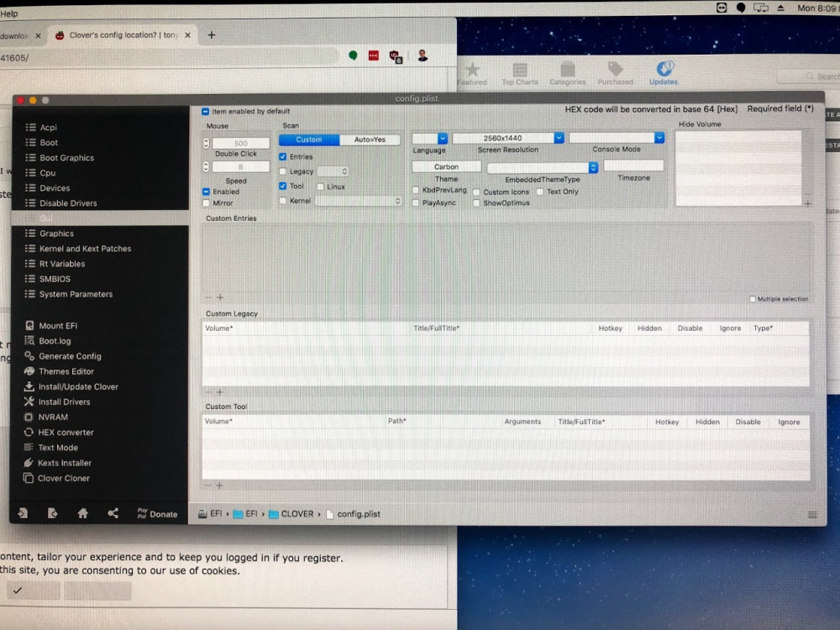Image resolution: width=840 pixels, height=630 pixels.
Task: Click the eject icon in menu bar
Action: [780, 8]
